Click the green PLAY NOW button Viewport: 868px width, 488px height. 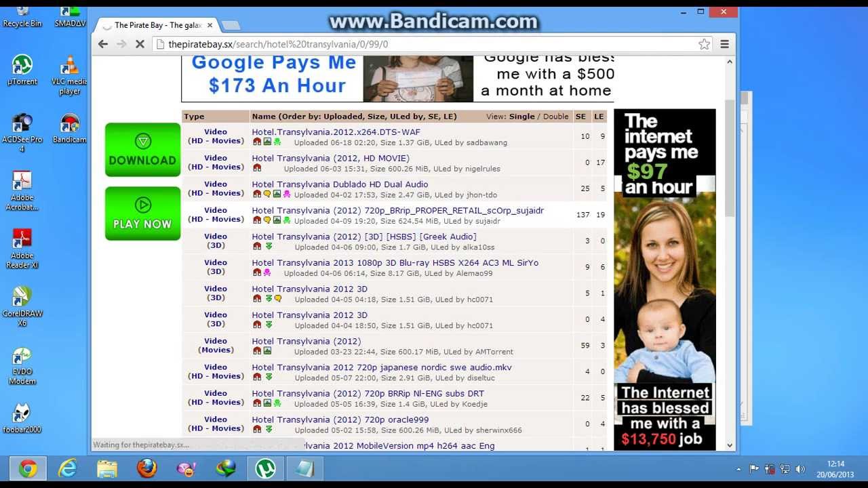point(142,213)
